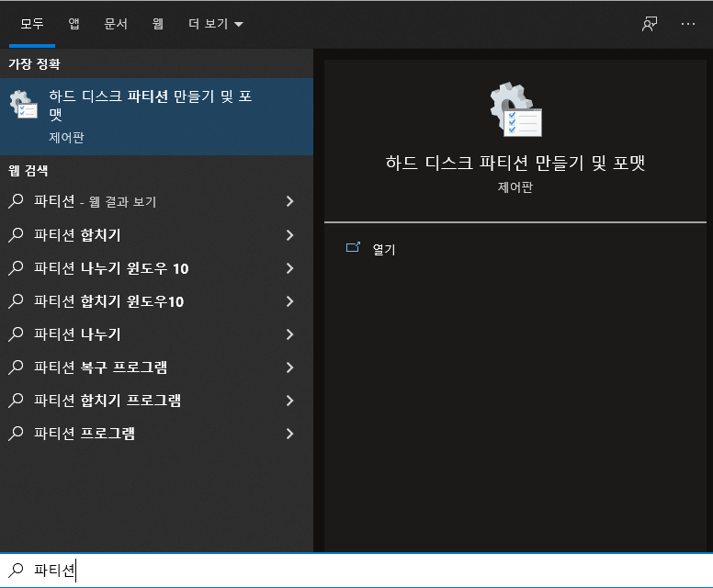This screenshot has height=588, width=713.
Task: Click search icon beside 파티션 합치기 프로그램
Action: [x=16, y=401]
